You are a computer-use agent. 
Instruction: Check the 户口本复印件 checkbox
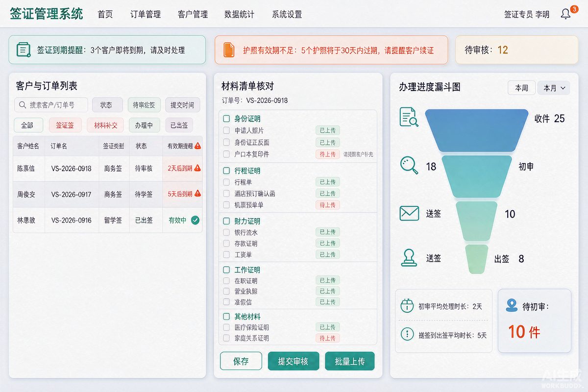pyautogui.click(x=226, y=154)
